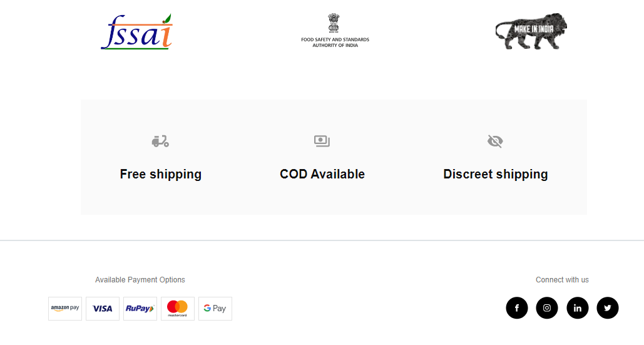This screenshot has width=644, height=345.
Task: Open the Twitter social link
Action: (608, 308)
